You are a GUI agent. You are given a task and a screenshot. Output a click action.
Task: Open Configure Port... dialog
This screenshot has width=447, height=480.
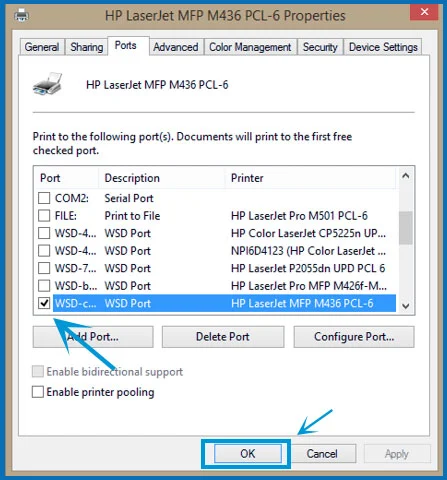[354, 337]
